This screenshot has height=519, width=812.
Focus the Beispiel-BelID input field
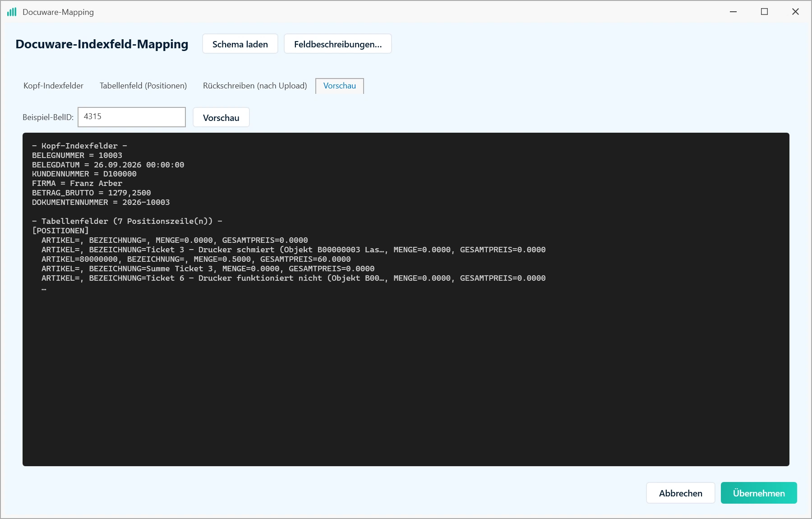[132, 117]
